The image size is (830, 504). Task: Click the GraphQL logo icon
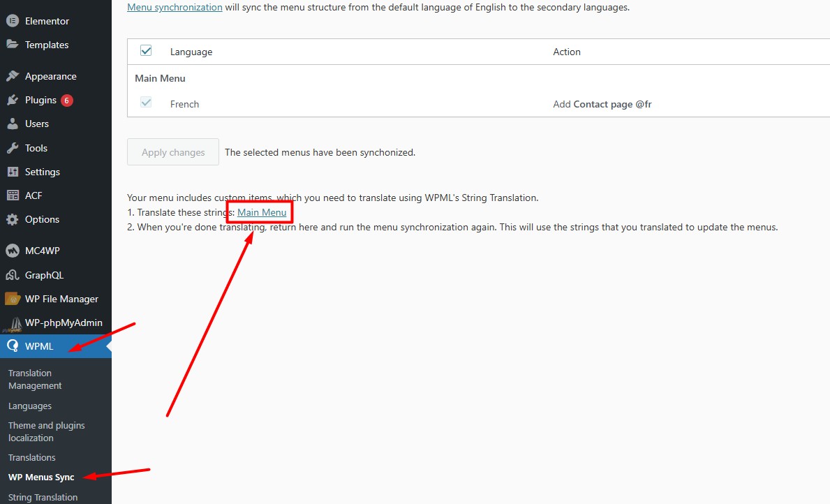pyautogui.click(x=13, y=275)
